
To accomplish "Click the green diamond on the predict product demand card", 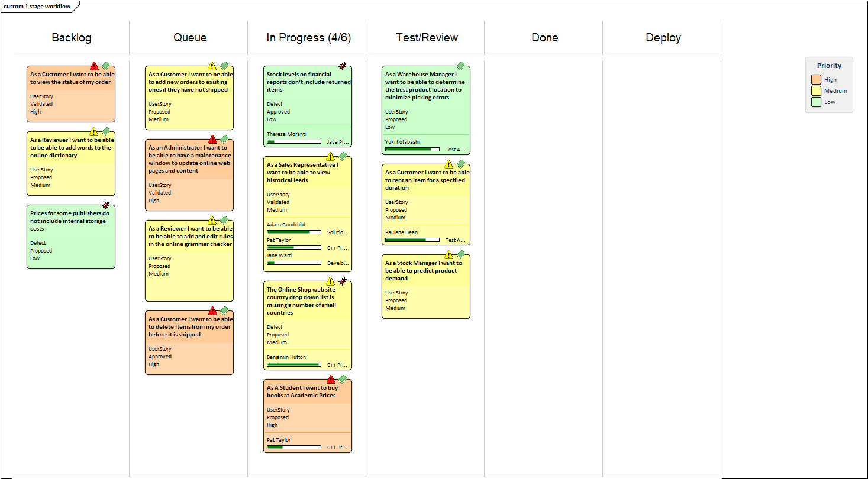I will pos(461,255).
